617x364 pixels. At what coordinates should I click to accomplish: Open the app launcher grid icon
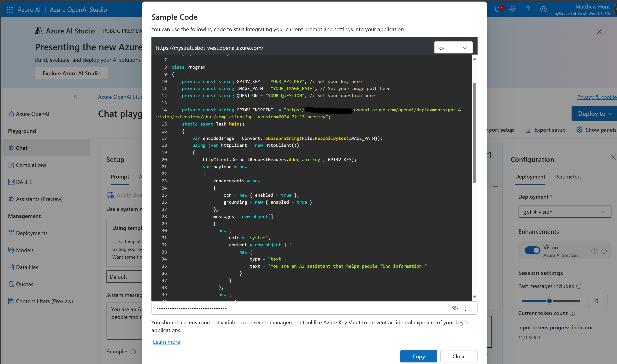coord(9,9)
